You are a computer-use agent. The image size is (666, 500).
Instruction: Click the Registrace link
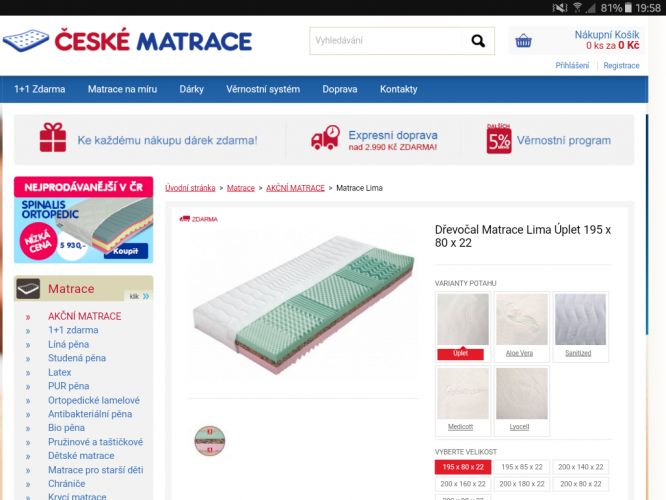coord(621,65)
